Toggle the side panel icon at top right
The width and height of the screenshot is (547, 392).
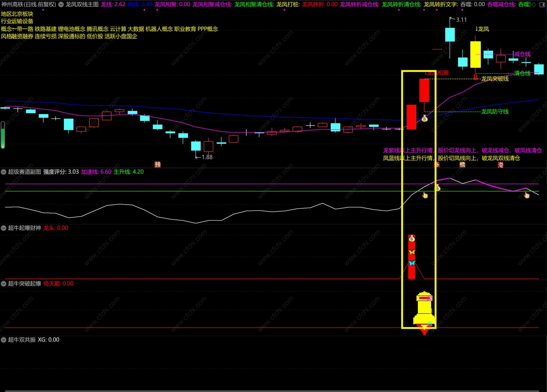pyautogui.click(x=542, y=5)
